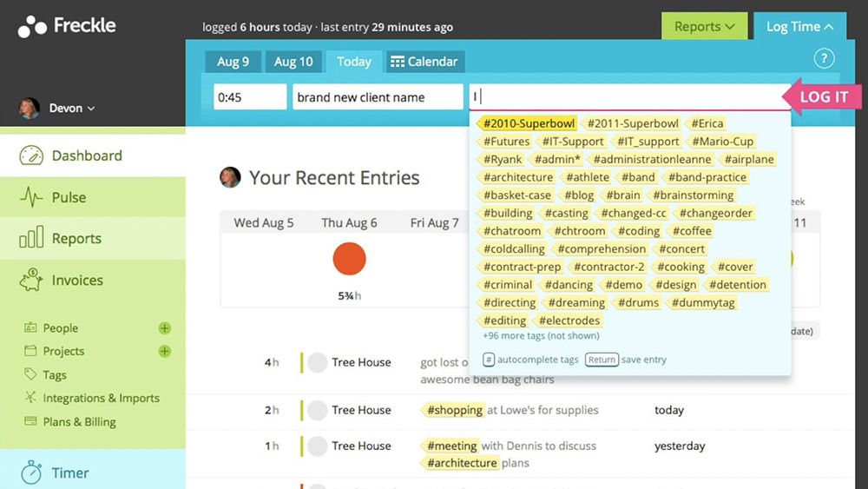Viewport: 868px width, 489px height.
Task: Click the brand new client name field
Action: pyautogui.click(x=378, y=97)
